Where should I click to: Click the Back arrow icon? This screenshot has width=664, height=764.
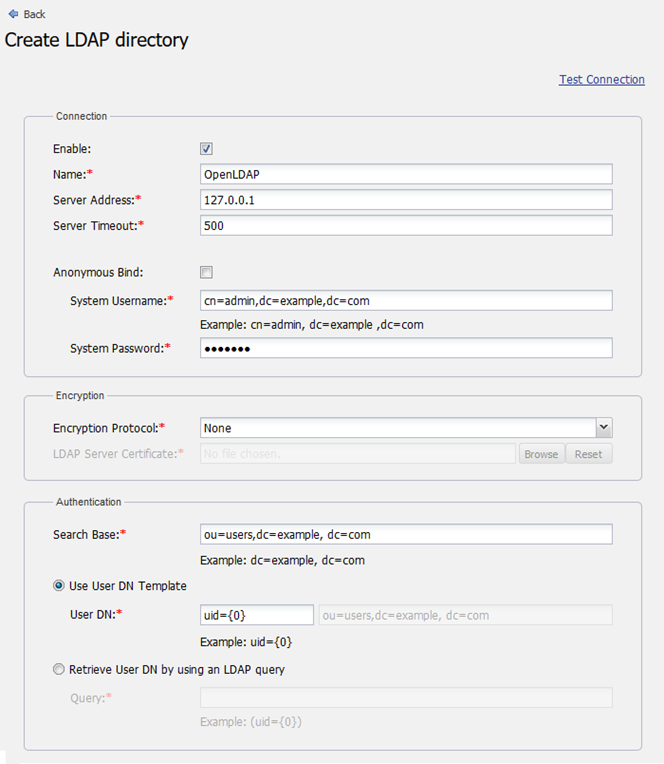pos(12,14)
